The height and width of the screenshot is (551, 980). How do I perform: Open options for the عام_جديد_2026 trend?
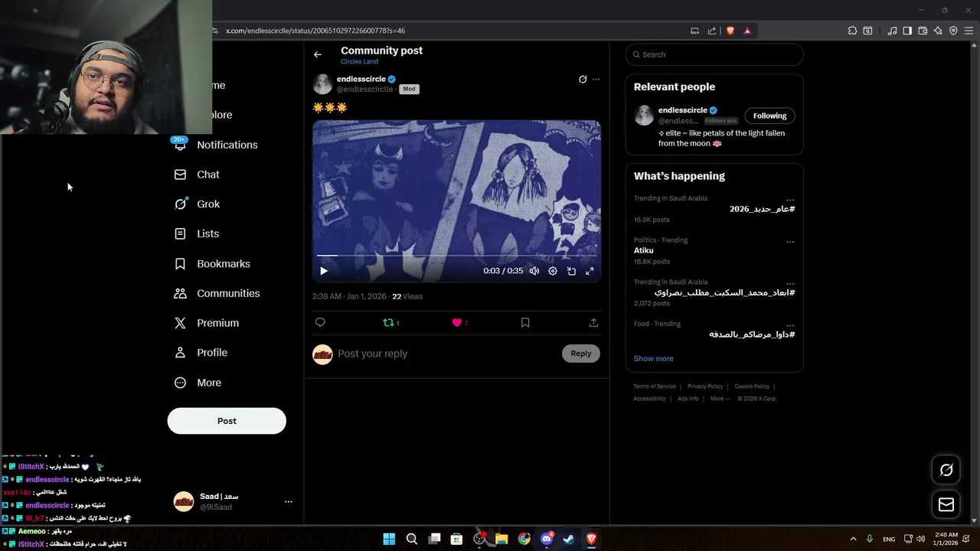pos(790,200)
